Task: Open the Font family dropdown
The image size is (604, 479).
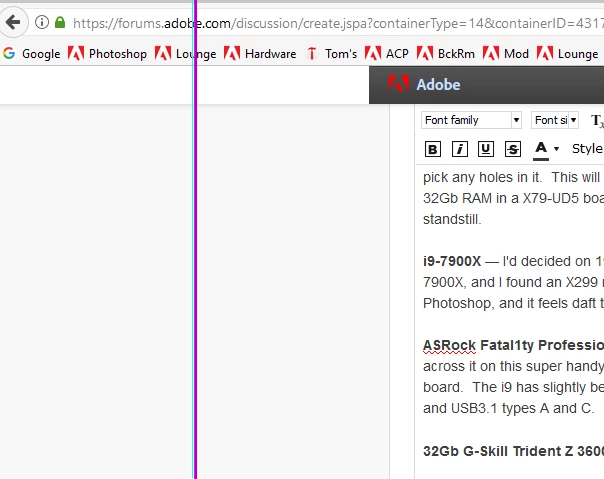Action: pyautogui.click(x=471, y=120)
